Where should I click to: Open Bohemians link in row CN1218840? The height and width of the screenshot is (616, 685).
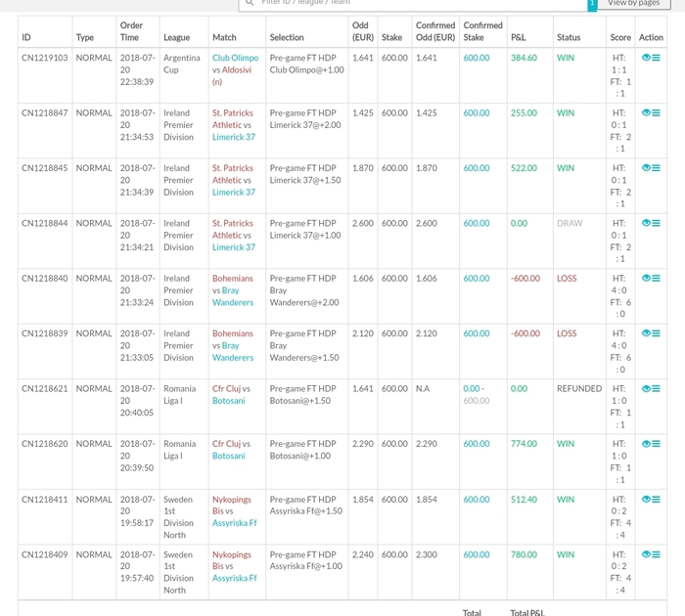click(x=233, y=278)
